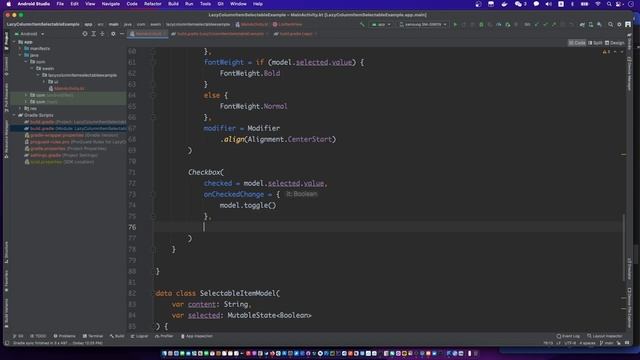The image size is (640, 360).
Task: Click Expand All icon in Project panel
Action: pos(93,34)
